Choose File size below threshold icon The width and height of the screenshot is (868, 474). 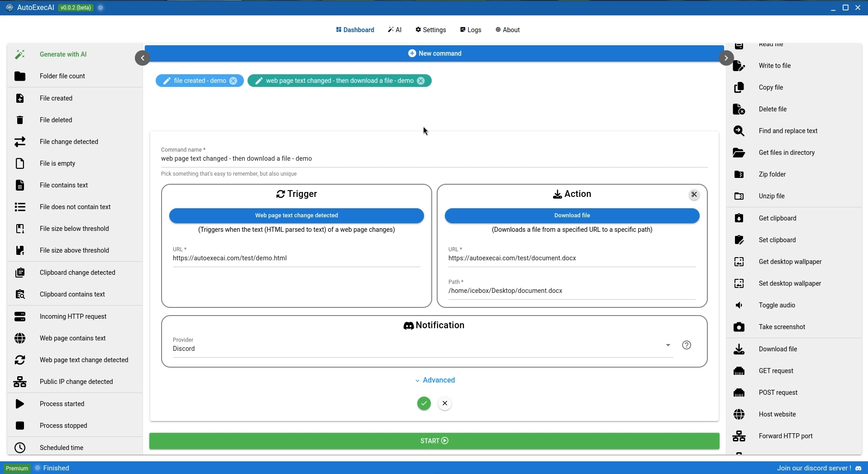pyautogui.click(x=20, y=229)
